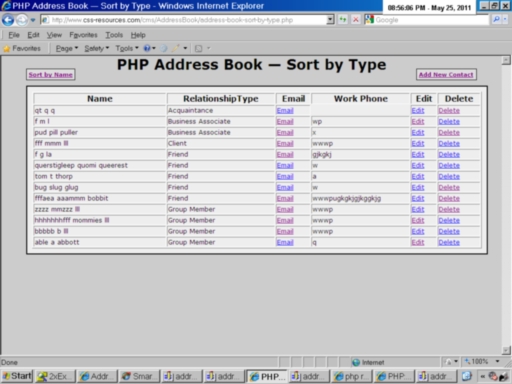Click the Windows Start button

pos(17,376)
